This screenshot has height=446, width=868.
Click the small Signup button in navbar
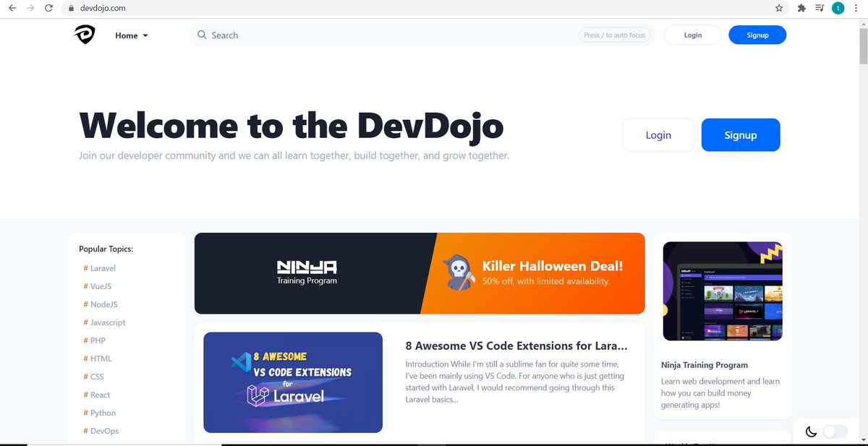(x=757, y=35)
